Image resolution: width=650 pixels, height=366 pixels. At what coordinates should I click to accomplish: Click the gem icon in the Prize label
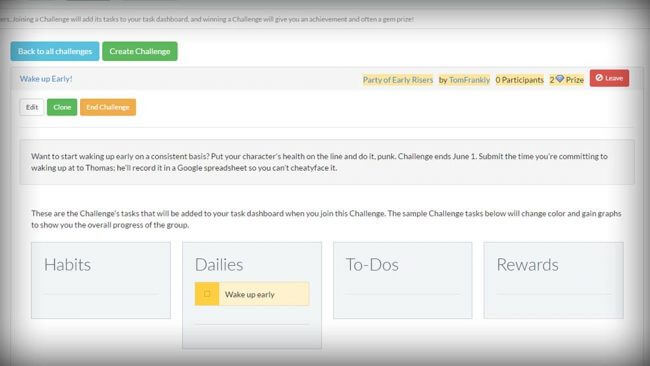pyautogui.click(x=560, y=79)
